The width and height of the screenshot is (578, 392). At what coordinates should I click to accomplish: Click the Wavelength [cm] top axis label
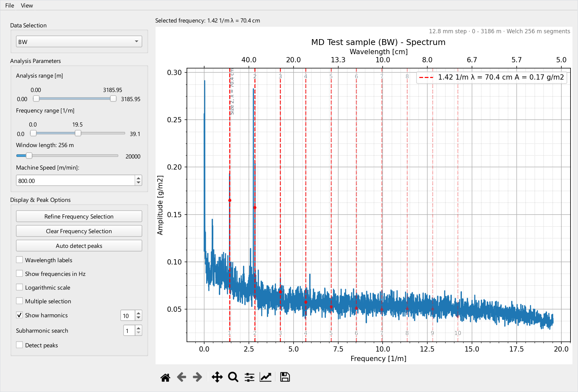(x=379, y=52)
